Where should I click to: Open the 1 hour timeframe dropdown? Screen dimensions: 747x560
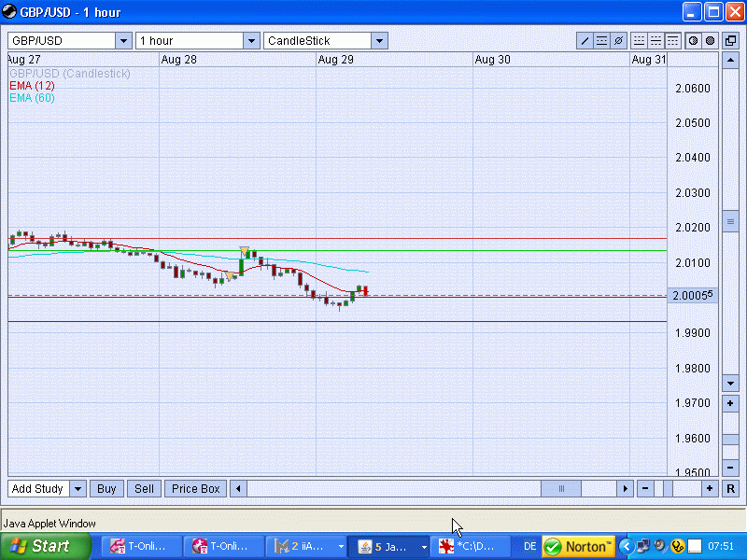(x=250, y=41)
